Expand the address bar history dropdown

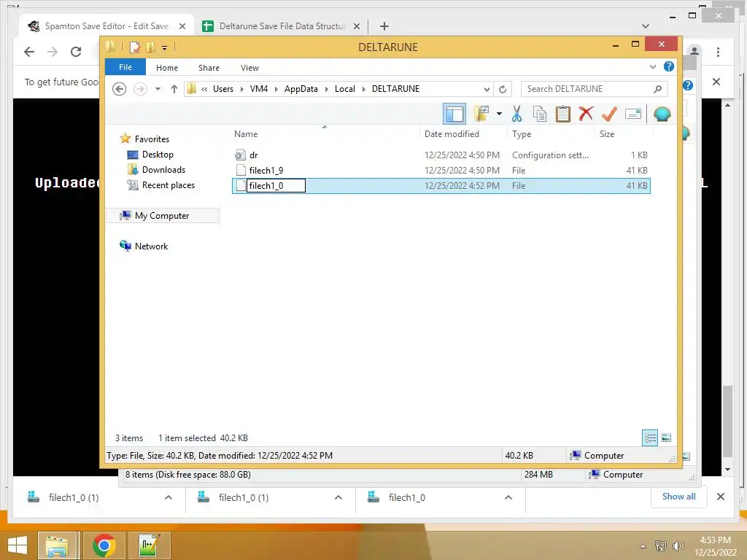click(x=487, y=89)
